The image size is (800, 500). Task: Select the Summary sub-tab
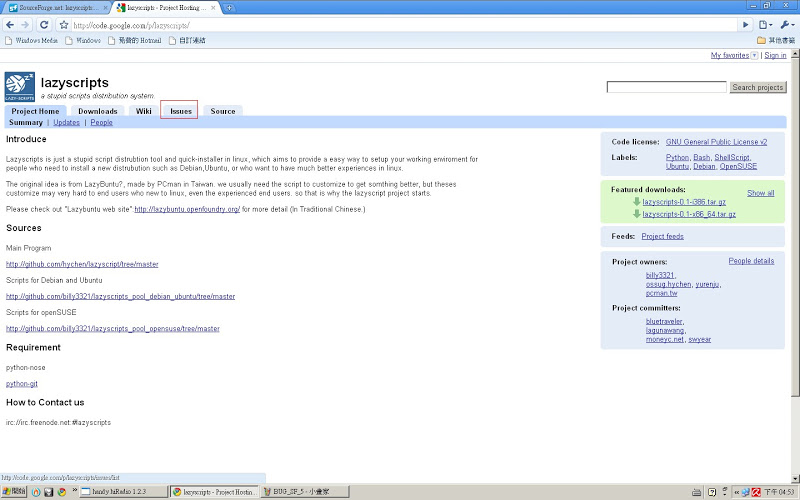(x=26, y=122)
